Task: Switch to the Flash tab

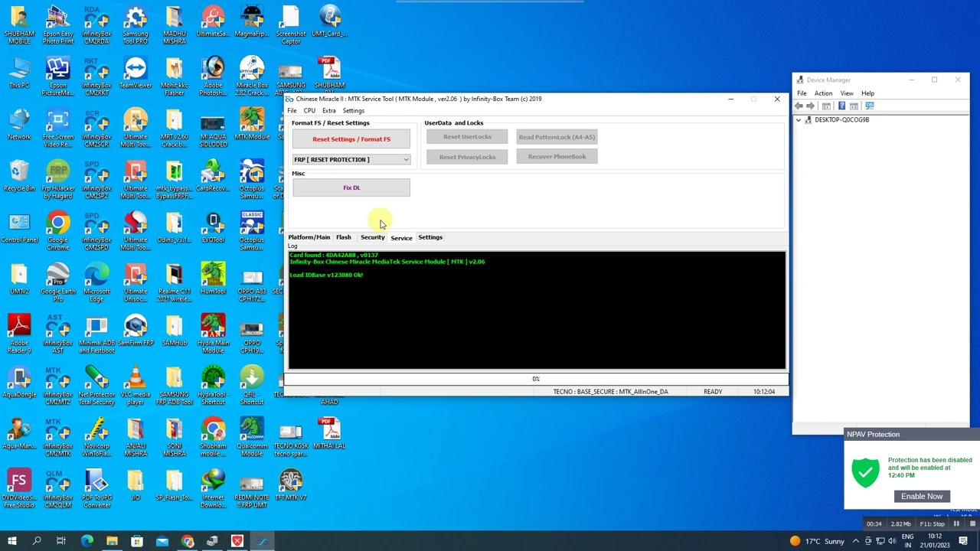Action: pos(343,237)
